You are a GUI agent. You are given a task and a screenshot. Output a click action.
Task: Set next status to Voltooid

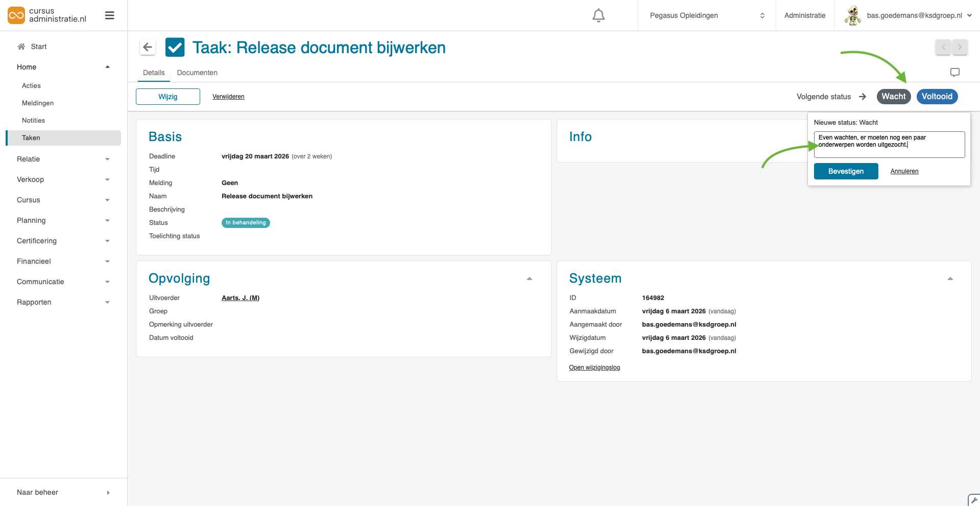(x=937, y=97)
